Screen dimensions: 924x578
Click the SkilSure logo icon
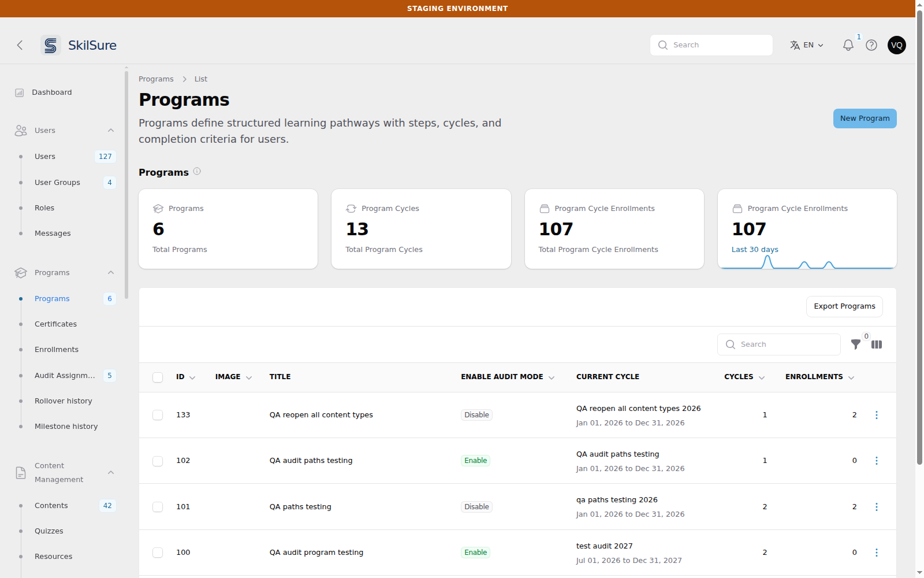click(51, 45)
